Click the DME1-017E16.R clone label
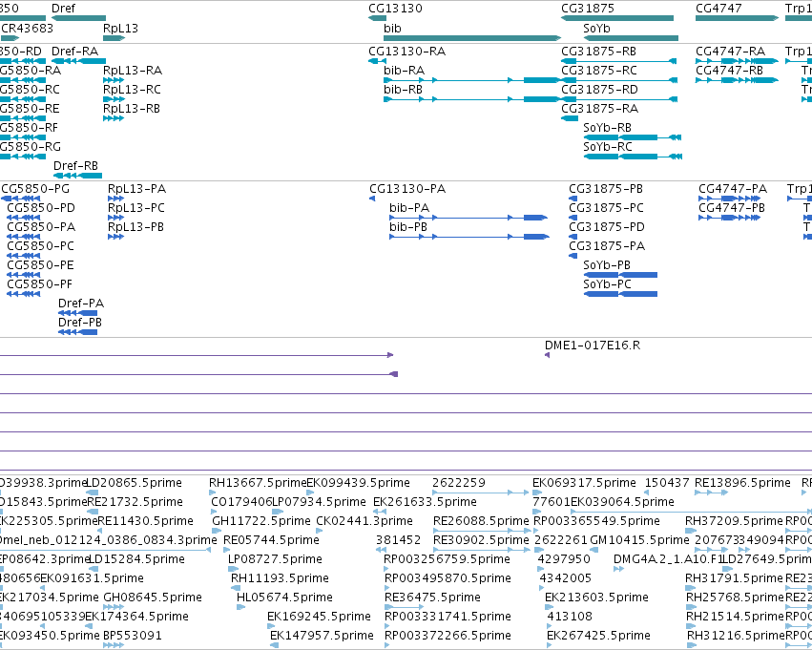The height and width of the screenshot is (650, 812). click(593, 346)
